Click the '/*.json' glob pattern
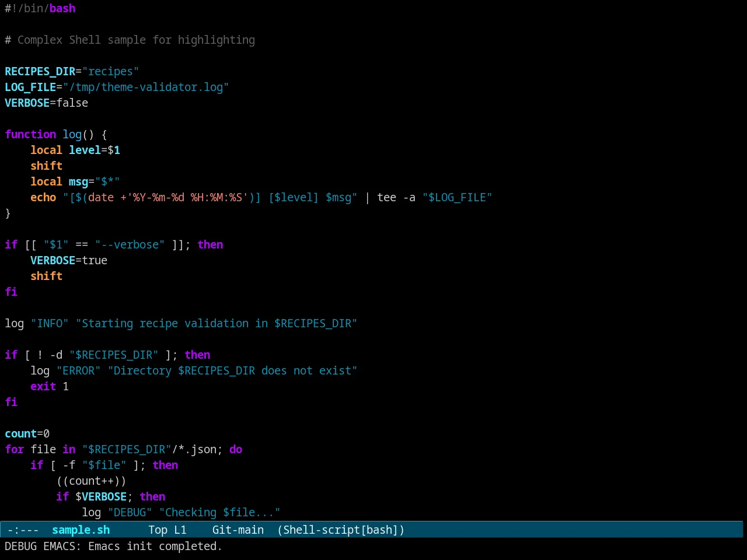Image resolution: width=747 pixels, height=560 pixels. pos(194,449)
